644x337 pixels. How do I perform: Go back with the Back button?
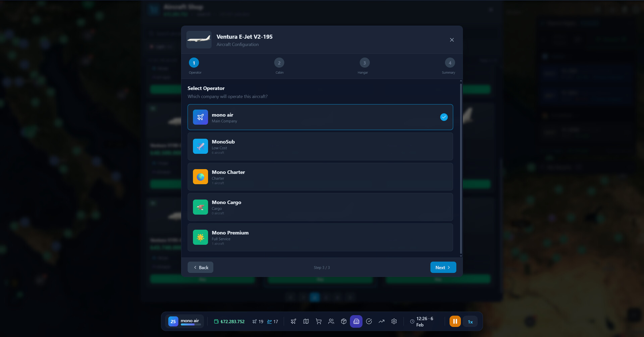pyautogui.click(x=200, y=267)
